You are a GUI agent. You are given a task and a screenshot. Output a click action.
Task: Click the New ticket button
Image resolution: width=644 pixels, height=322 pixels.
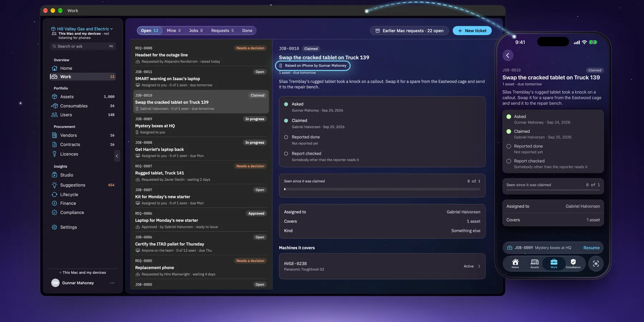tap(472, 31)
